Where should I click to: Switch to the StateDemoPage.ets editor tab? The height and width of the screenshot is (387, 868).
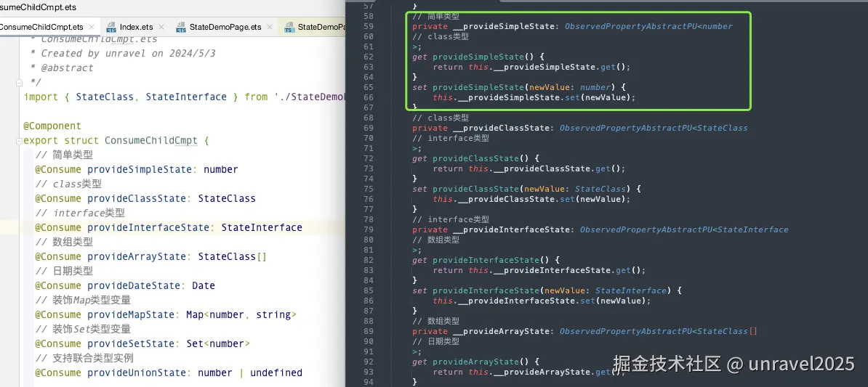(225, 27)
